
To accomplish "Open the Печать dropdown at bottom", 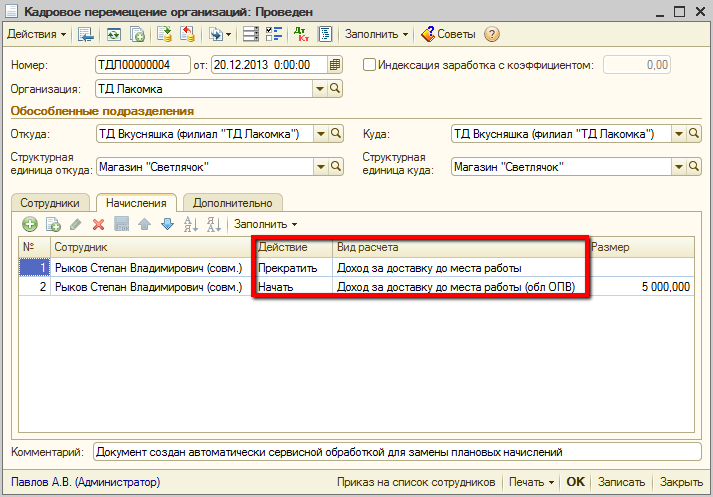I will click(531, 482).
